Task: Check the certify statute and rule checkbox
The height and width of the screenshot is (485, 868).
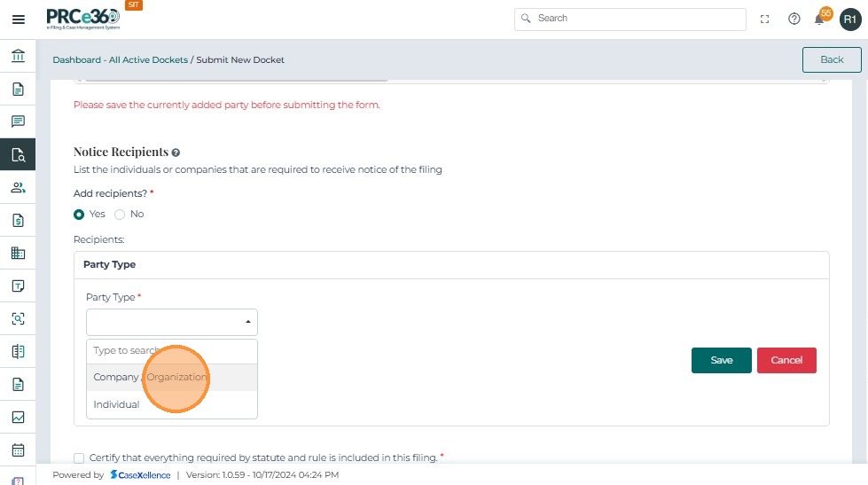Action: 79,458
